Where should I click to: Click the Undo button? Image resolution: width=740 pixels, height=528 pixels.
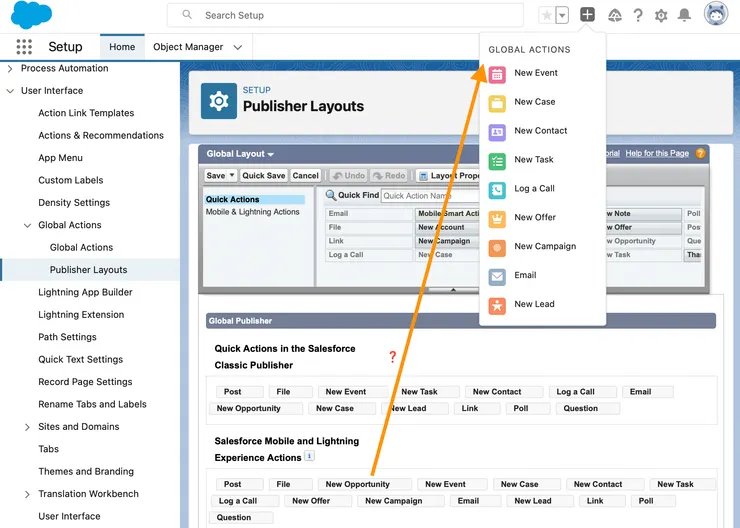tap(348, 176)
